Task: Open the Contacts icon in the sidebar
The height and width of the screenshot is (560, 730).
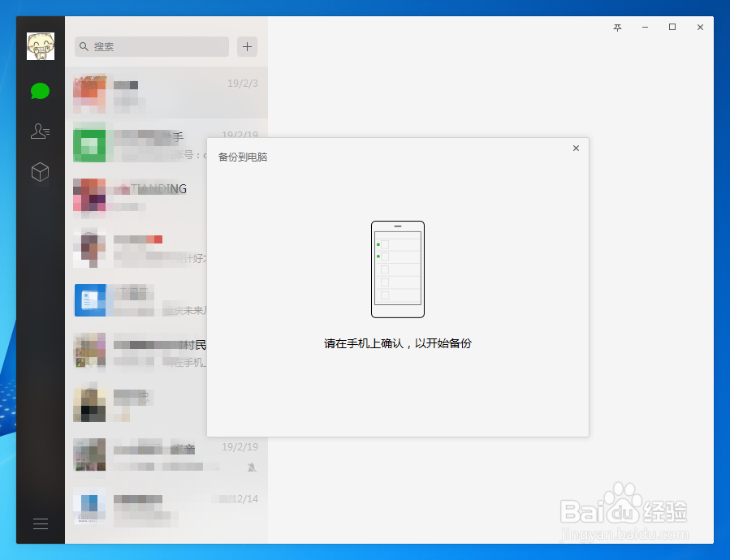Action: pos(40,131)
